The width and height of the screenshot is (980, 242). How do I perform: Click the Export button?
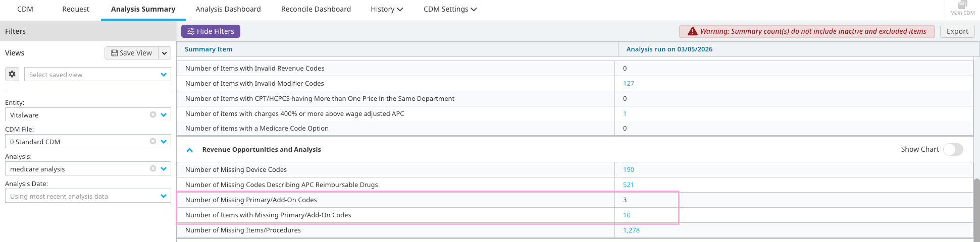pos(957,31)
